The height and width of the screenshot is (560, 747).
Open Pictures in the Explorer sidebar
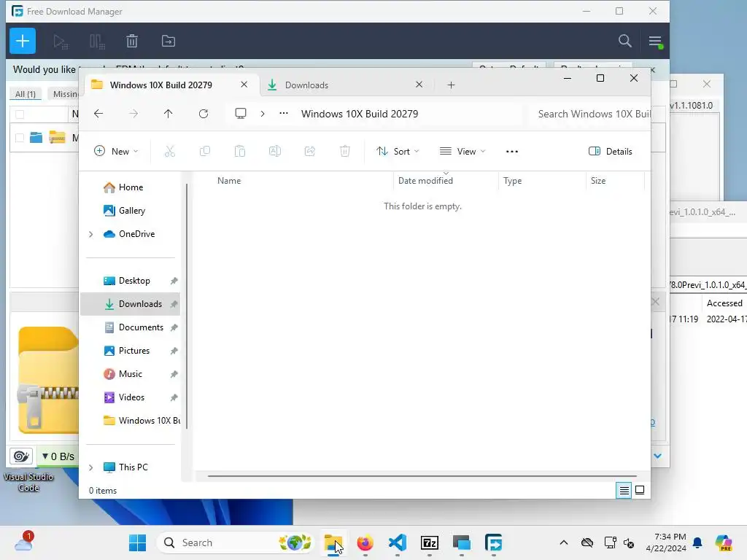click(x=130, y=351)
